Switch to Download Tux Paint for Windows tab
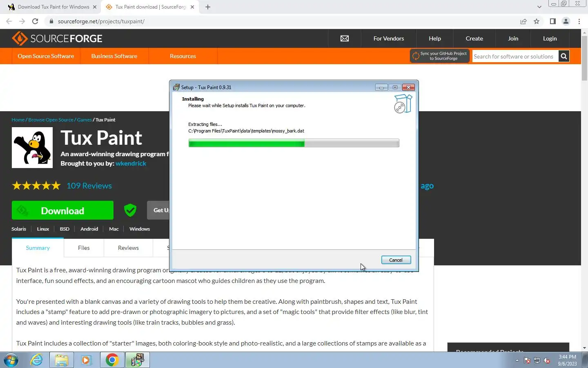The width and height of the screenshot is (588, 368). coord(53,7)
